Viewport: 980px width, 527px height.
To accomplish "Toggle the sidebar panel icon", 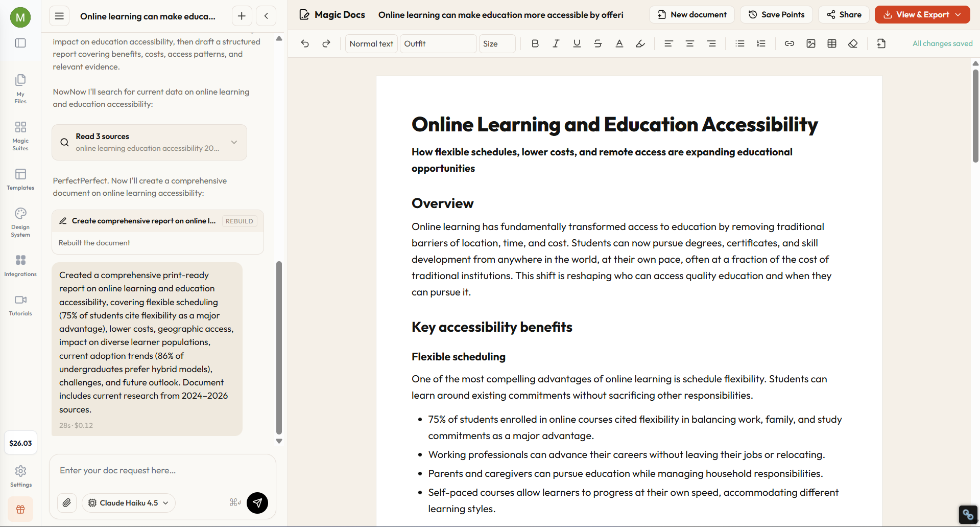I will (x=20, y=43).
